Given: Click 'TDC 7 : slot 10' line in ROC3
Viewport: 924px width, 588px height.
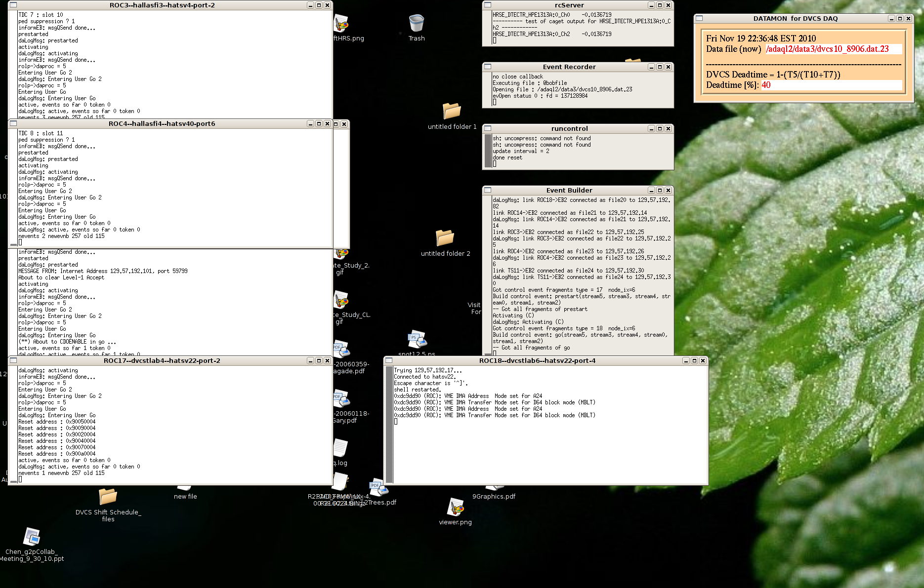Looking at the screenshot, I should 41,15.
